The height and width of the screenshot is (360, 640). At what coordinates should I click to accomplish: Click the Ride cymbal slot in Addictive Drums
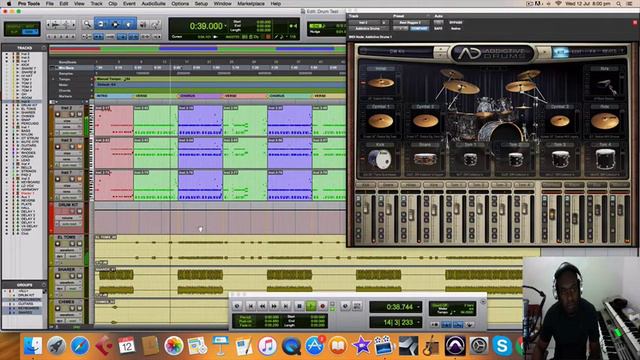click(x=604, y=121)
